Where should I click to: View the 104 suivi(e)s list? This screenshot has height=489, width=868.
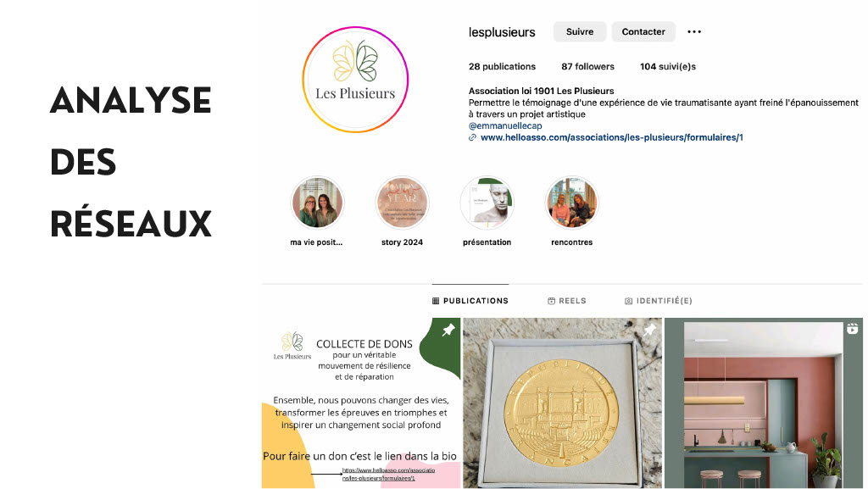click(x=668, y=66)
